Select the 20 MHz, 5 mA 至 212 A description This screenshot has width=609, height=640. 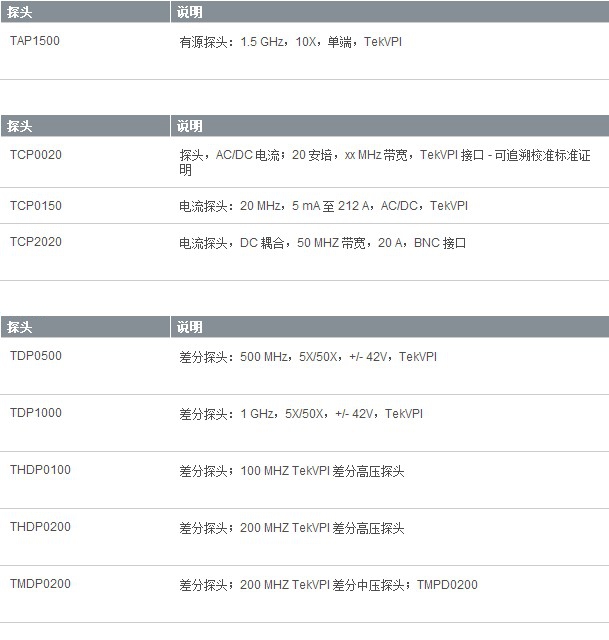click(x=323, y=206)
